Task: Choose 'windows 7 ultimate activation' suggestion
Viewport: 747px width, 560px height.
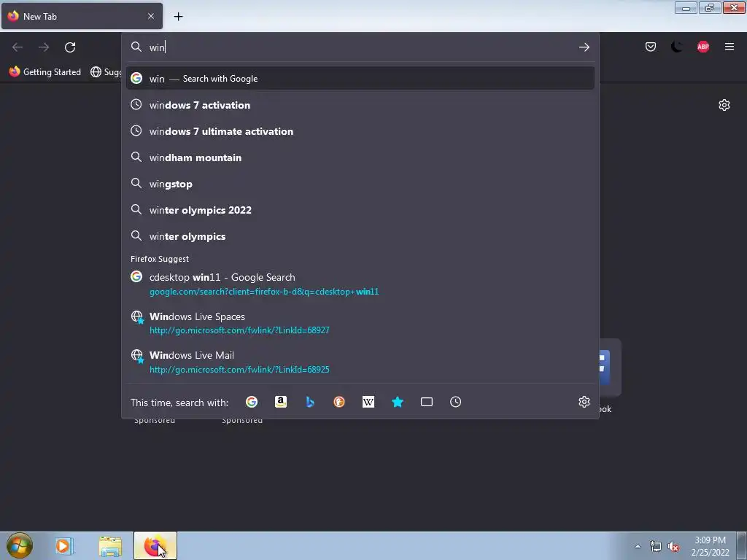Action: (360, 131)
